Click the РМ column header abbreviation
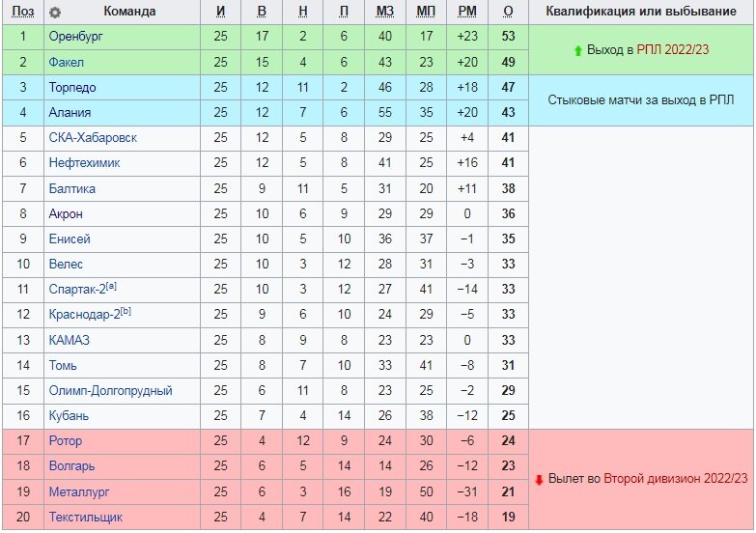Image resolution: width=756 pixels, height=533 pixels. tap(467, 12)
